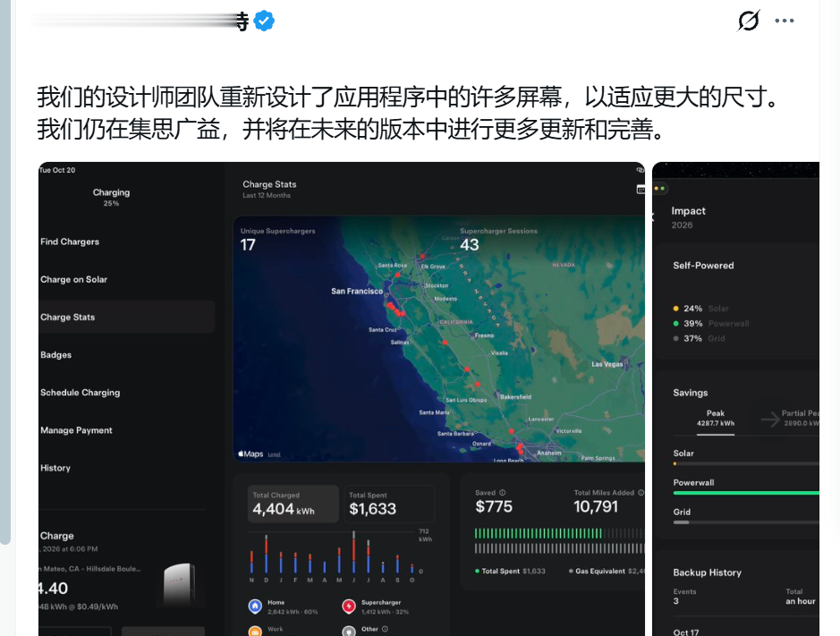
Task: Click the 37% Grid legend entry
Action: [x=700, y=339]
